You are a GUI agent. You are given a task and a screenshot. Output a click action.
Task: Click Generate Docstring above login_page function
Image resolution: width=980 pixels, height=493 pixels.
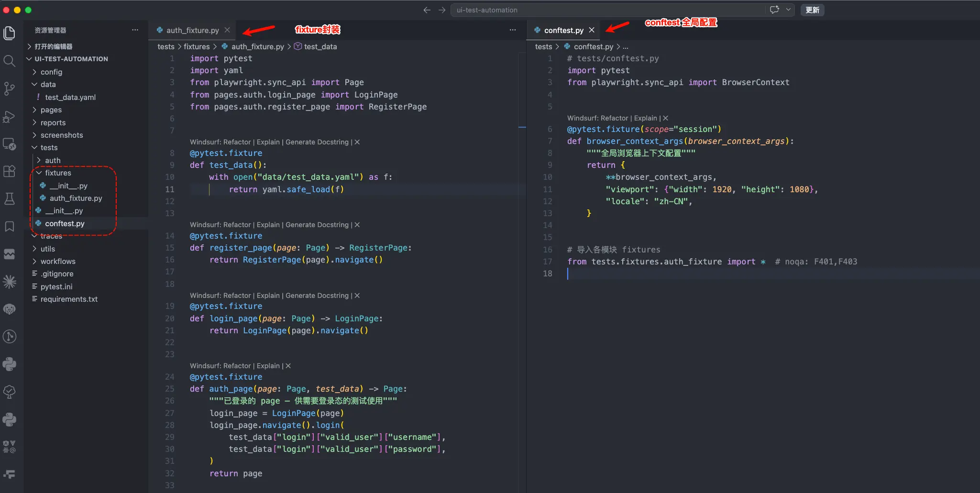(x=317, y=296)
